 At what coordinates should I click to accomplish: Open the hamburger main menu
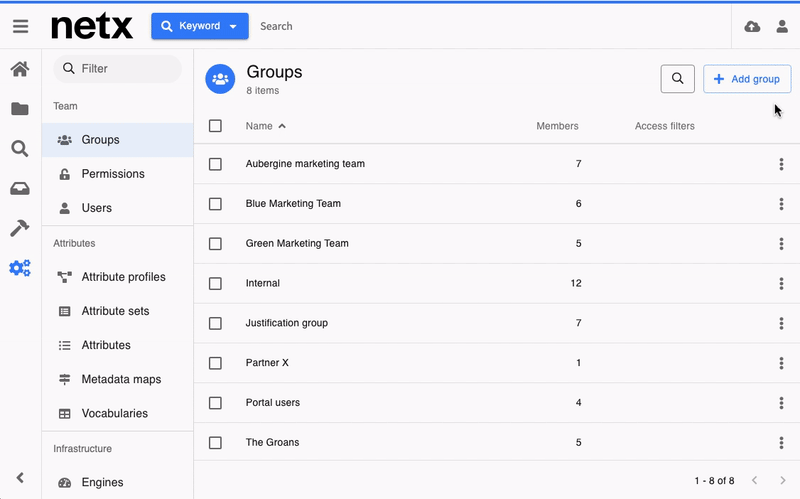(20, 26)
